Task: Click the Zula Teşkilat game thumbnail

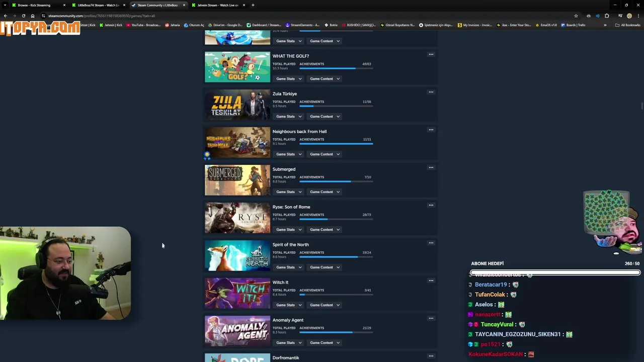Action: [x=237, y=105]
